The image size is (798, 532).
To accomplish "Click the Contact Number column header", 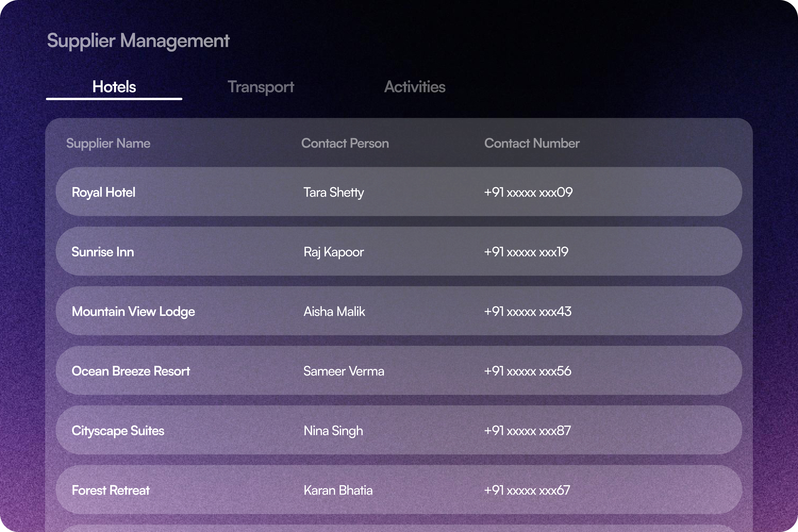I will click(532, 143).
